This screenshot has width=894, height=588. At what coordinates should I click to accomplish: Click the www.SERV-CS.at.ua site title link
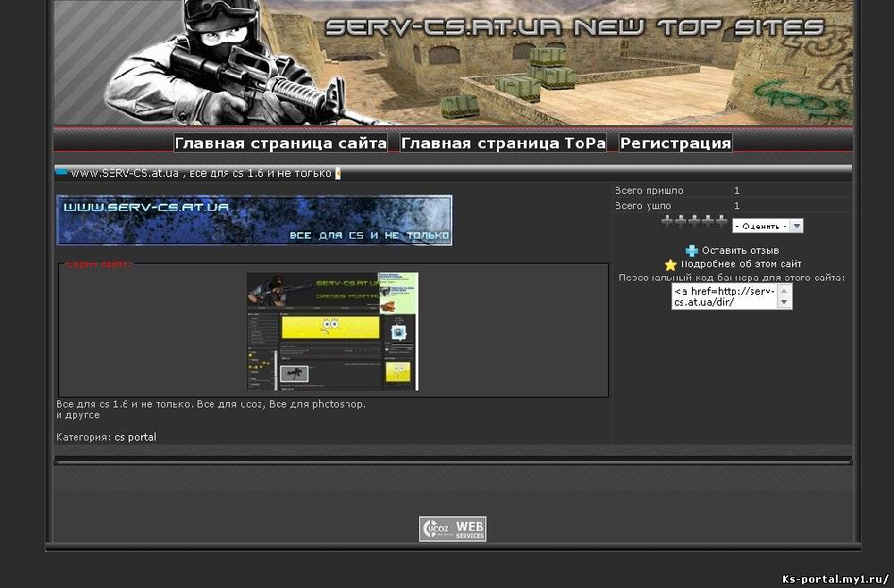(201, 173)
